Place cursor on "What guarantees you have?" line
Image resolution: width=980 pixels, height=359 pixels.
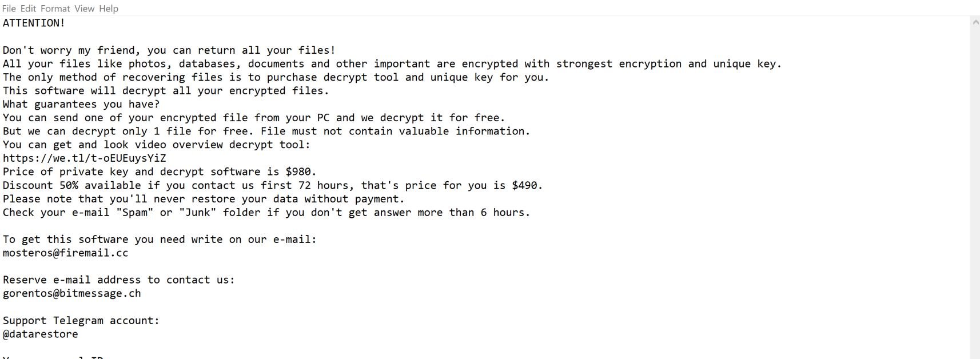click(x=81, y=104)
